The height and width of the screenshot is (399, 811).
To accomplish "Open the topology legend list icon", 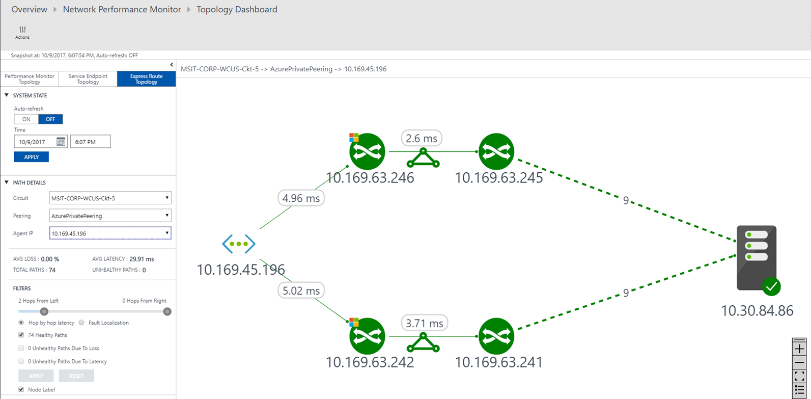I will [x=799, y=389].
